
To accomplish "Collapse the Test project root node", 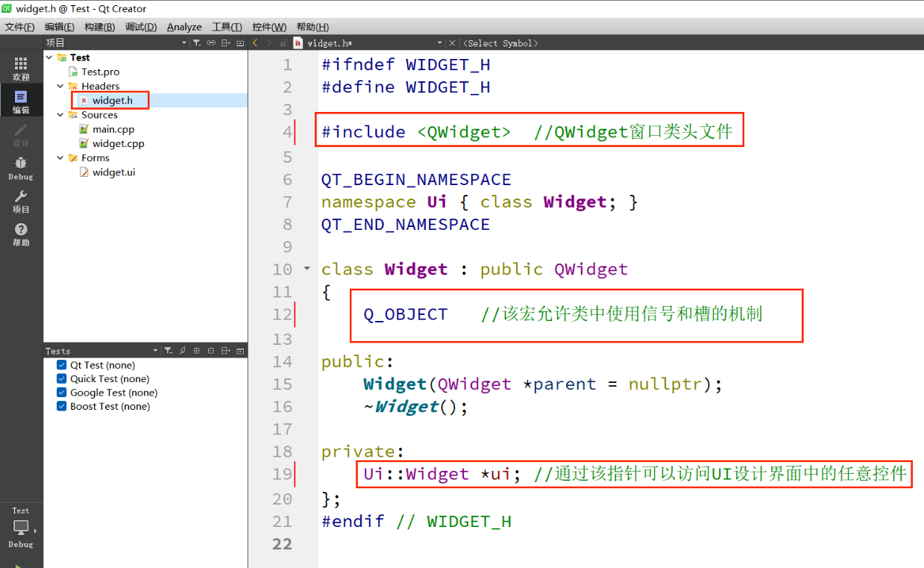I will (49, 57).
